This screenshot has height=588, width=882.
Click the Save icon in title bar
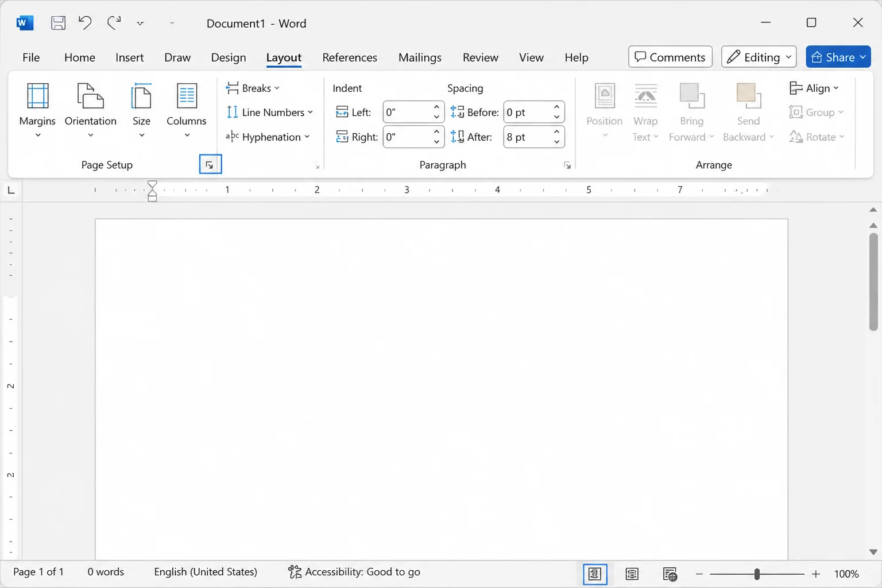click(58, 23)
